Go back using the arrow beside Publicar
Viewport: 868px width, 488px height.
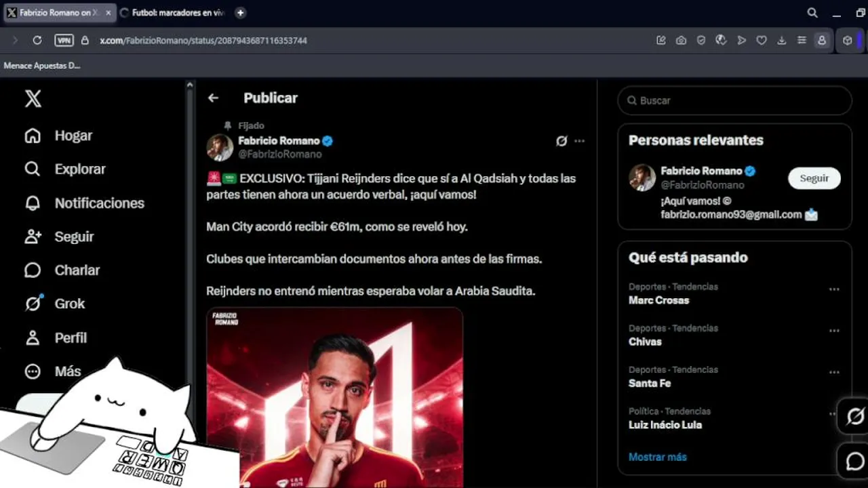[213, 98]
